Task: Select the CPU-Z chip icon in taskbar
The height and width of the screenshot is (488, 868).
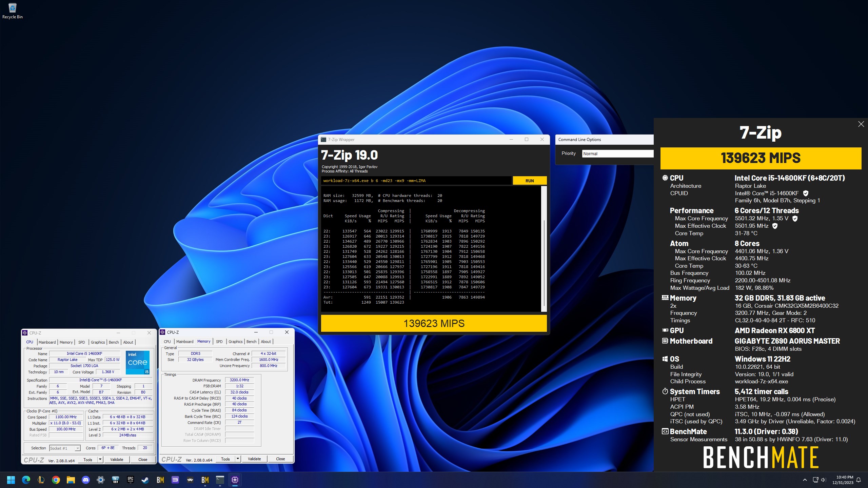Action: tap(235, 480)
